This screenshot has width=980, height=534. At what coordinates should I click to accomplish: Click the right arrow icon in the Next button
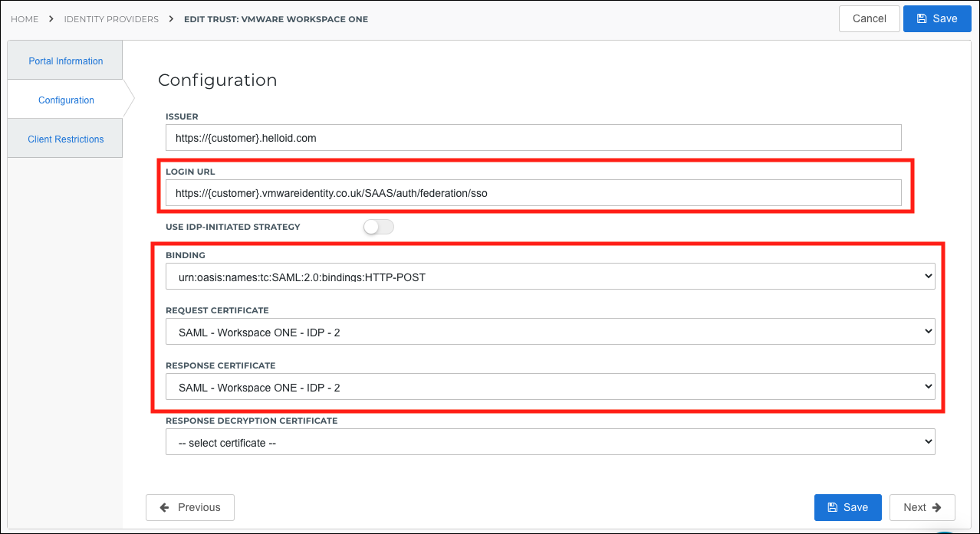pos(937,507)
